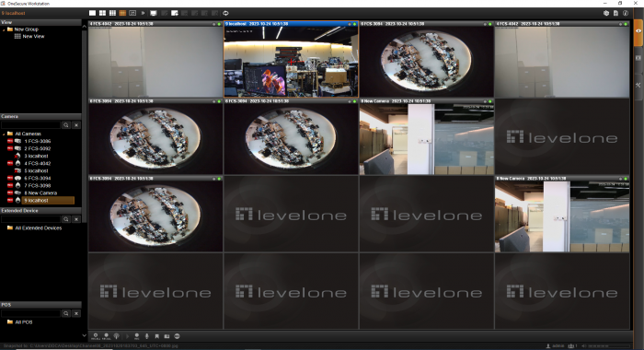The height and width of the screenshot is (350, 644).
Task: Click the POS search magnifier button
Action: 65,313
